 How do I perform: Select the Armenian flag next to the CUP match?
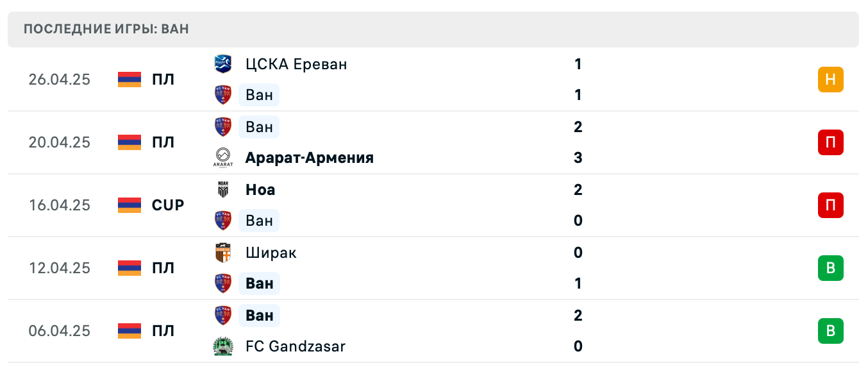coord(128,205)
